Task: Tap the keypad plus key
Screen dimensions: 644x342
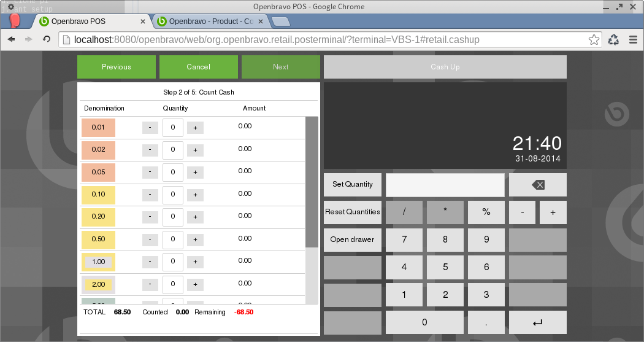Action: pos(553,212)
